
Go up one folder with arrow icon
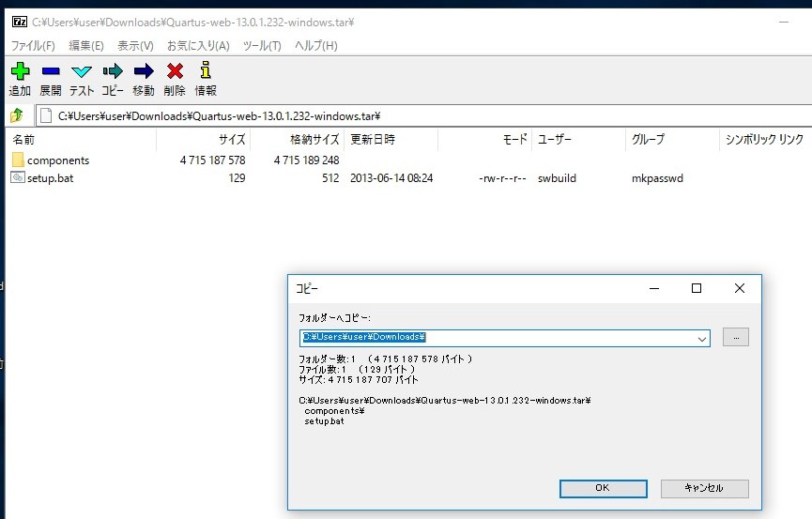pos(17,115)
